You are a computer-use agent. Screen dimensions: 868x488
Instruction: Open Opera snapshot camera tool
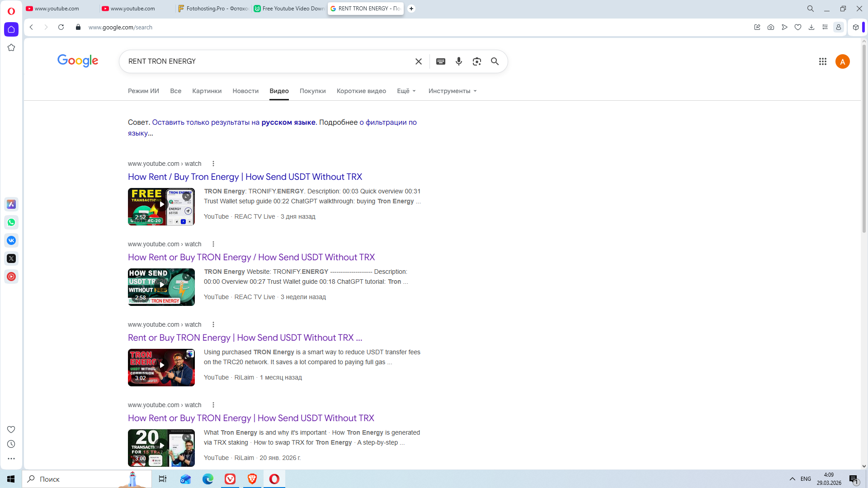771,27
